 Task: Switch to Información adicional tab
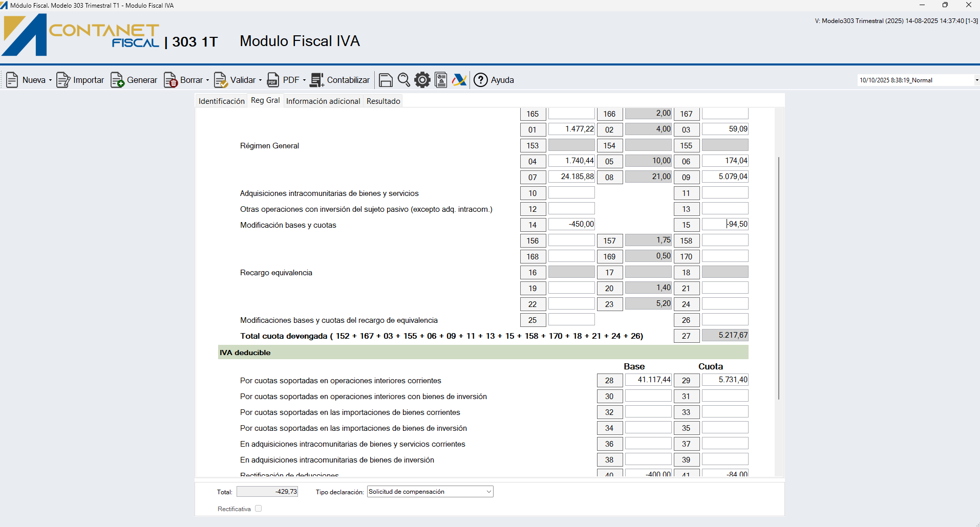pos(323,101)
